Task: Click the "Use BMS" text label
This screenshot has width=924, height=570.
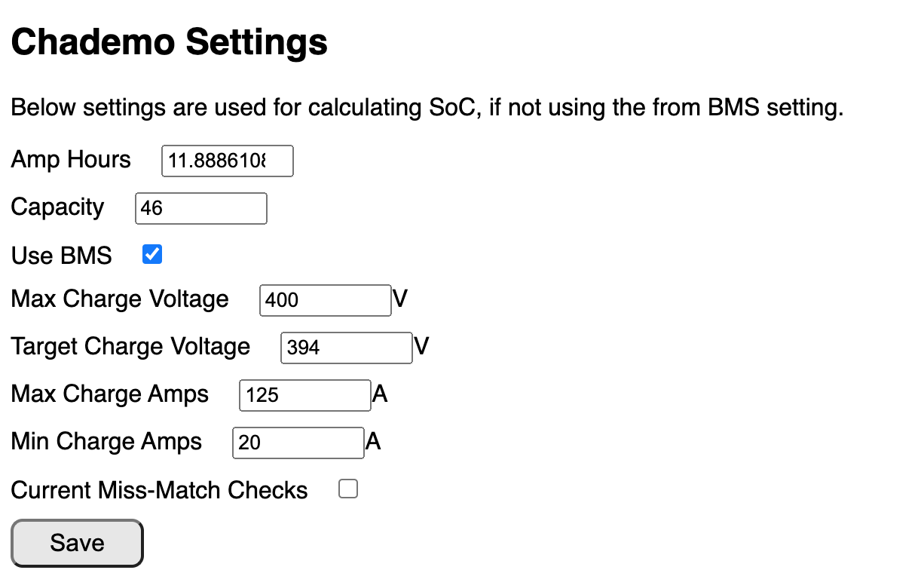Action: 61,256
